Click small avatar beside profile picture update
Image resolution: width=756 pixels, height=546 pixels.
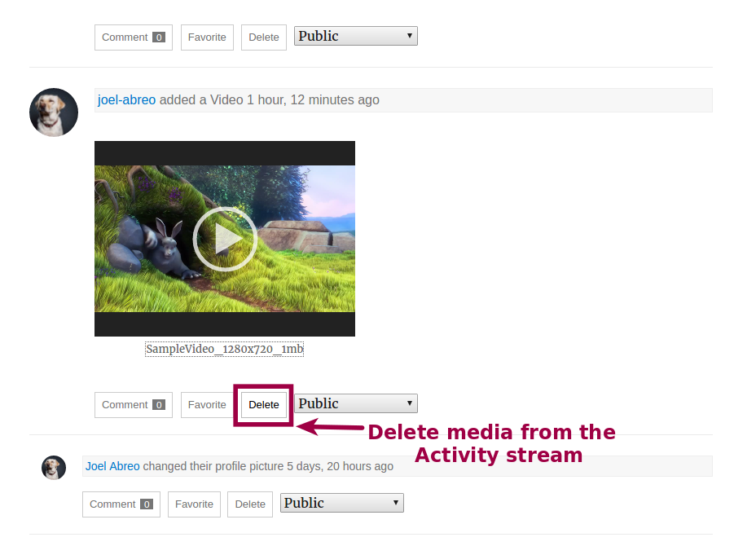54,468
